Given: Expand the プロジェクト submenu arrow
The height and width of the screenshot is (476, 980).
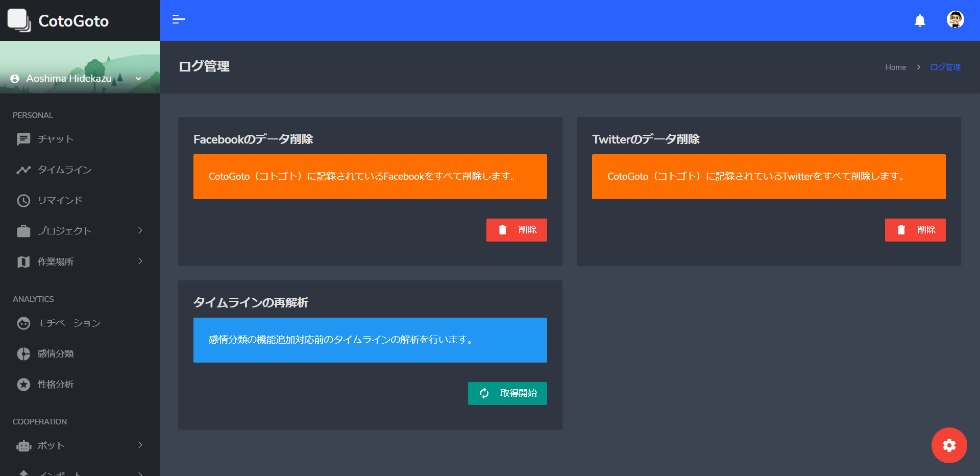Looking at the screenshot, I should click(x=140, y=231).
